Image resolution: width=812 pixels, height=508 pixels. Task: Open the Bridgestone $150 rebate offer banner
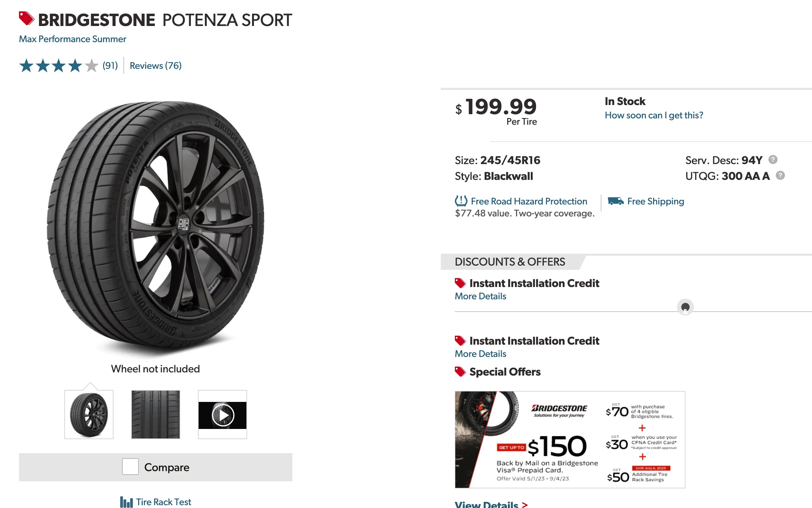[570, 439]
